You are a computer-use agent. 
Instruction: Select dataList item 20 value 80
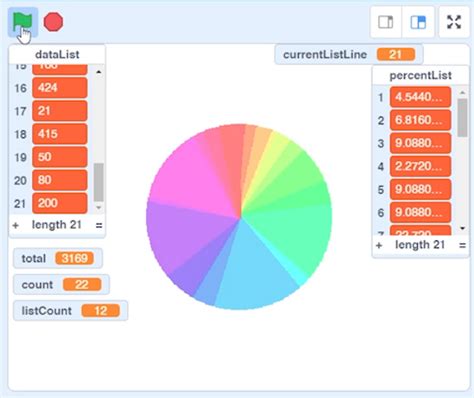tap(60, 180)
